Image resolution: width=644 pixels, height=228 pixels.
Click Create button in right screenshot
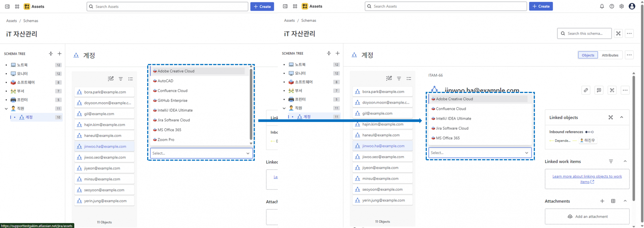coord(541,6)
